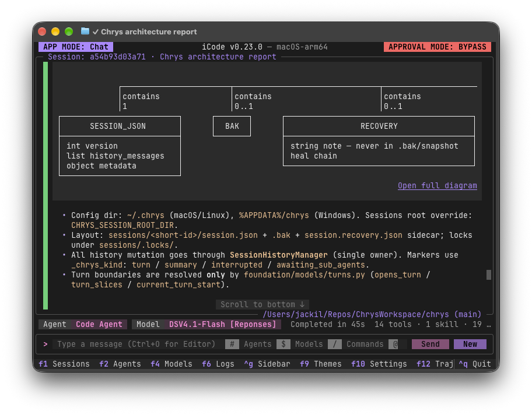Click 'sessions/.locks/' path text
The height and width of the screenshot is (415, 532).
coord(136,245)
